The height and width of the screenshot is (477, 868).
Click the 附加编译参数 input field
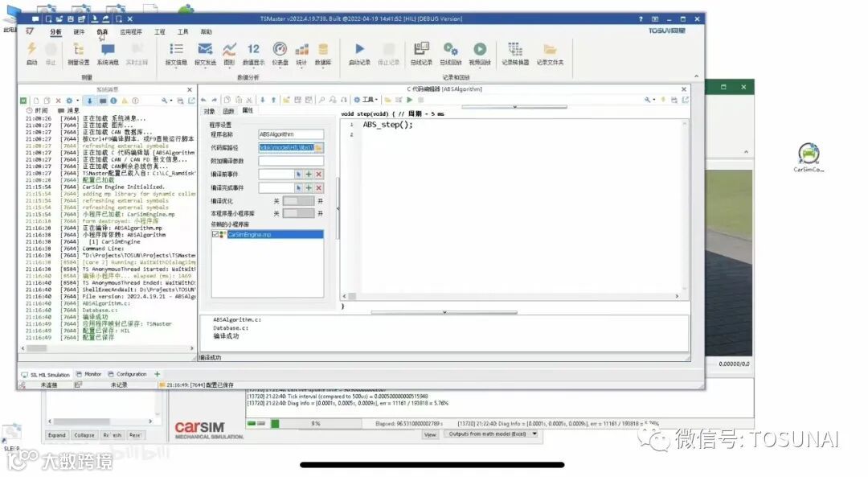(x=291, y=161)
